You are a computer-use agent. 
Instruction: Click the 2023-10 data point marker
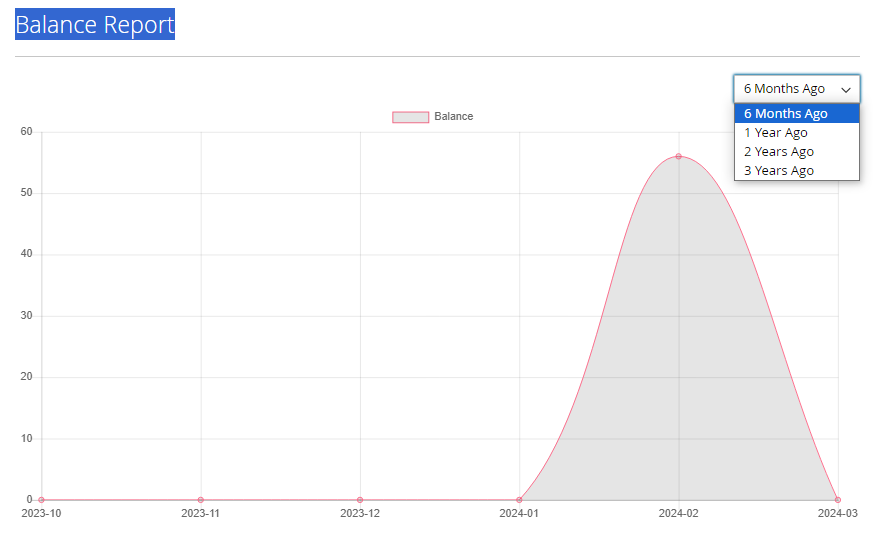[x=41, y=499]
